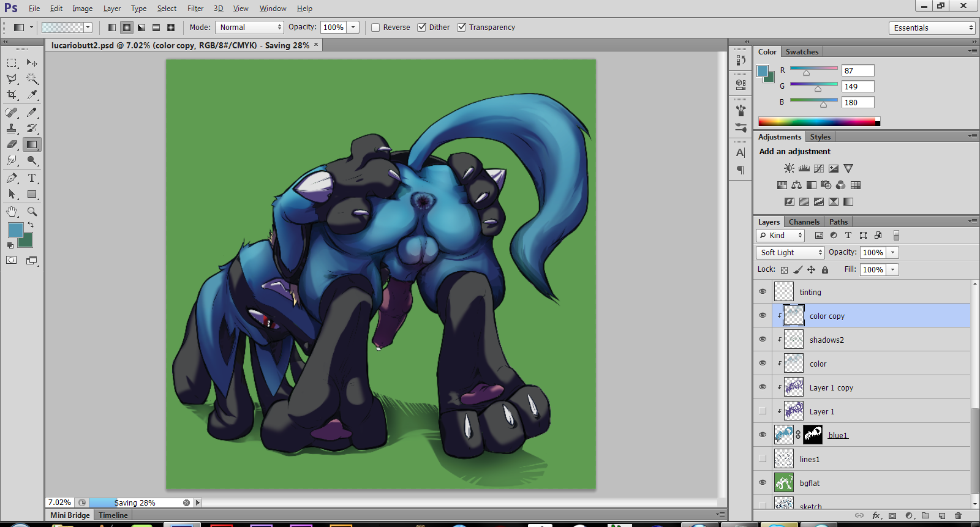Select the Path Selection tool
Viewport: 980px width, 527px height.
[12, 194]
